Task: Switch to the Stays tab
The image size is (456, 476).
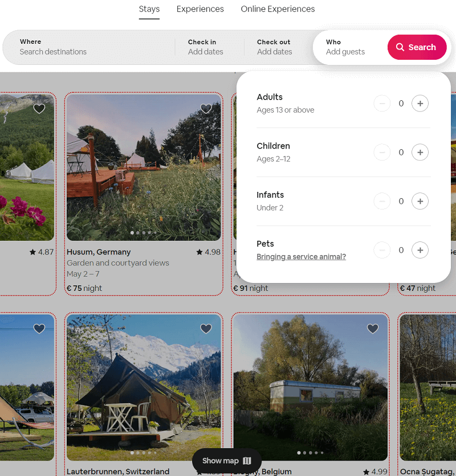Action: coord(149,9)
